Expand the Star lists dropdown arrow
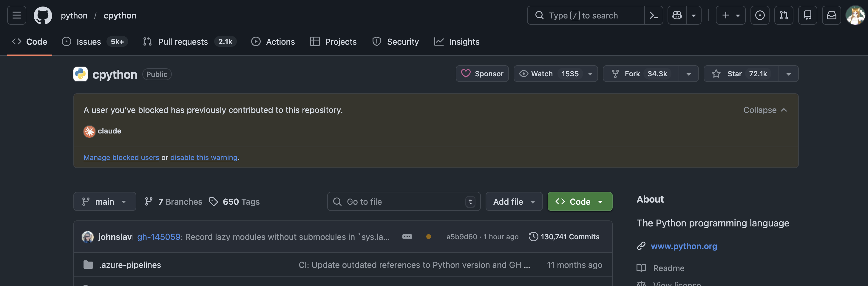The width and height of the screenshot is (868, 286). (x=788, y=74)
